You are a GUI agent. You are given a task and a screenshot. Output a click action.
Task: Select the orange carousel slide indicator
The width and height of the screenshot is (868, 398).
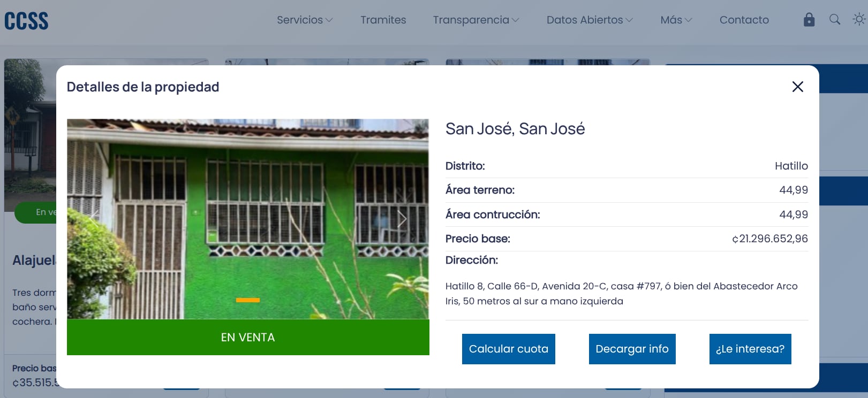tap(248, 300)
